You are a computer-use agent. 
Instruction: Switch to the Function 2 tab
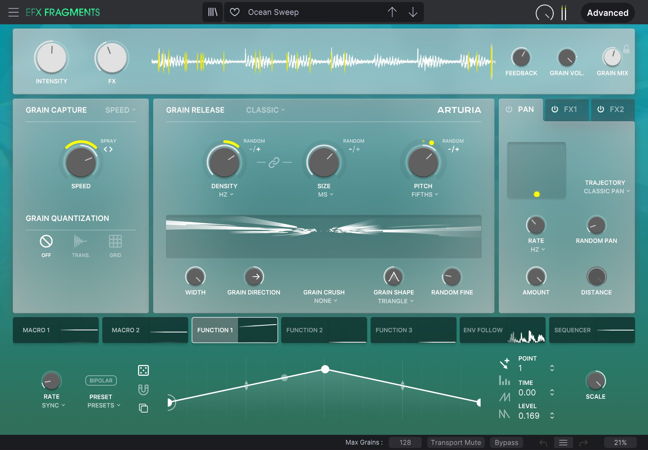(x=324, y=330)
